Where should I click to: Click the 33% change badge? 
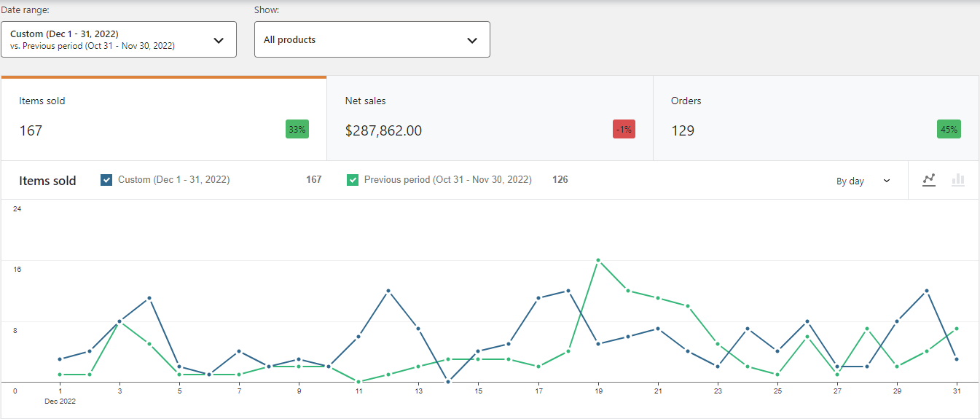[x=297, y=130]
